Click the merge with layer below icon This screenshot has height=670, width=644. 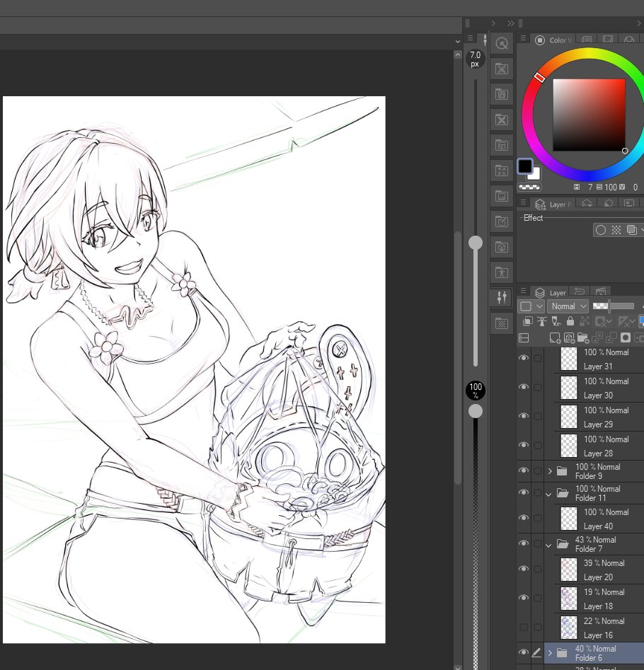[611, 338]
